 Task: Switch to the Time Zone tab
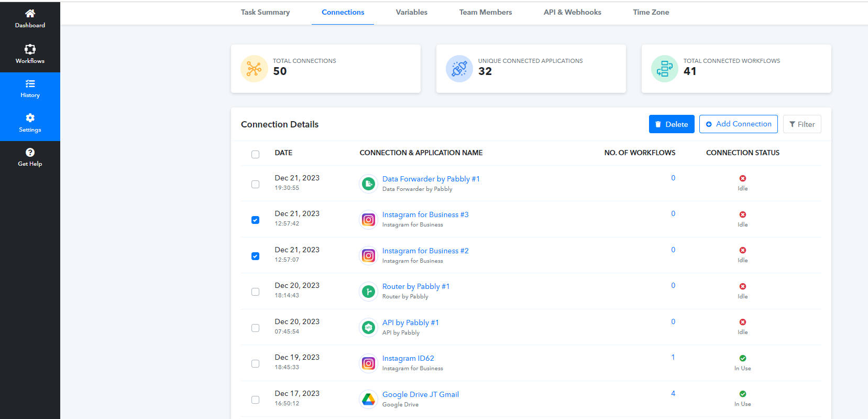tap(651, 12)
